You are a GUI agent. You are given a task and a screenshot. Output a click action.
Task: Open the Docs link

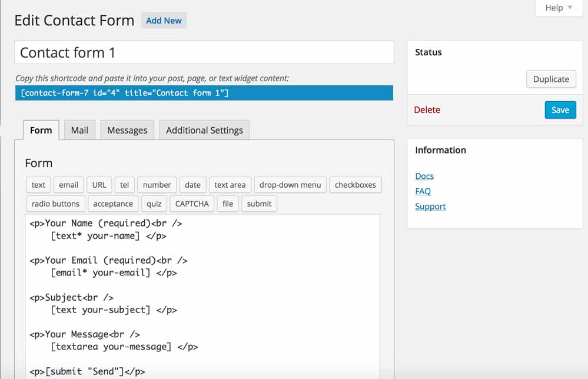424,176
